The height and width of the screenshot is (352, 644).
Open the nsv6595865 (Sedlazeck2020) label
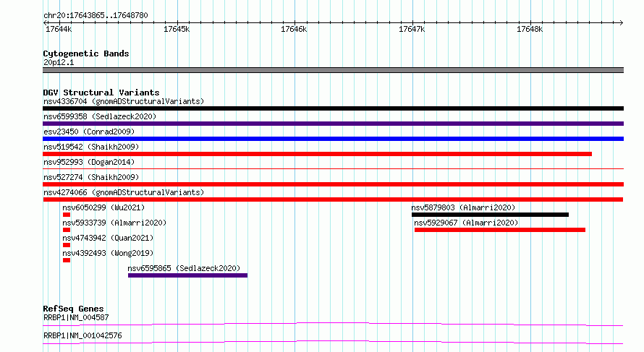tap(184, 268)
